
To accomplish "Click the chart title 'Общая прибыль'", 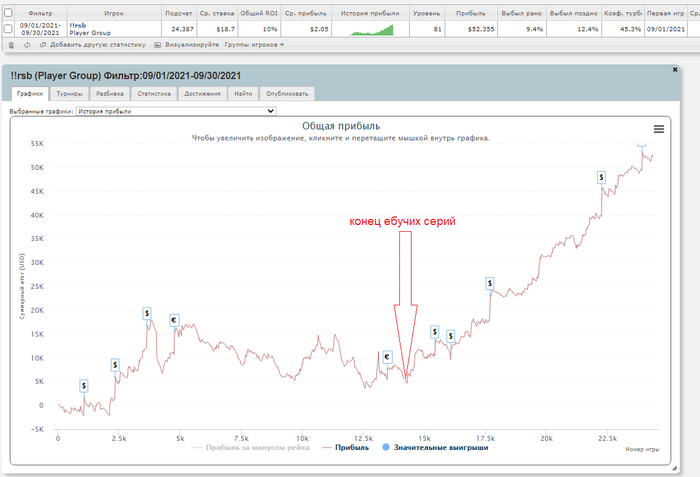I will point(341,126).
